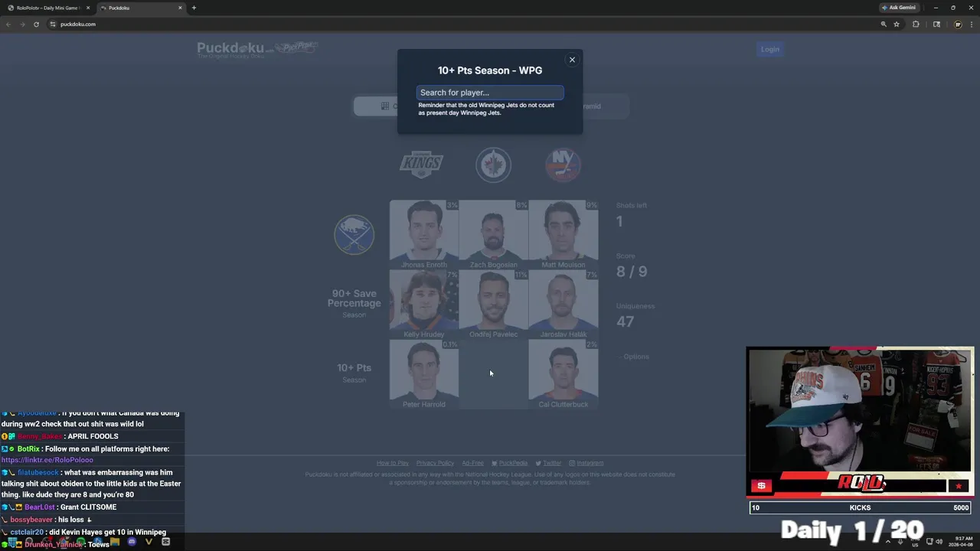Select the Kelly Hrudey cell

tap(424, 304)
